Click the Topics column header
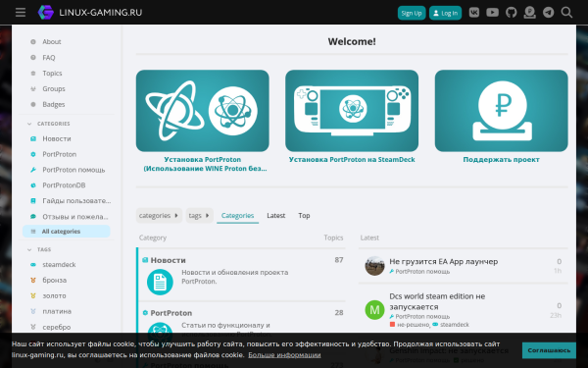The image size is (588, 368). pos(333,237)
